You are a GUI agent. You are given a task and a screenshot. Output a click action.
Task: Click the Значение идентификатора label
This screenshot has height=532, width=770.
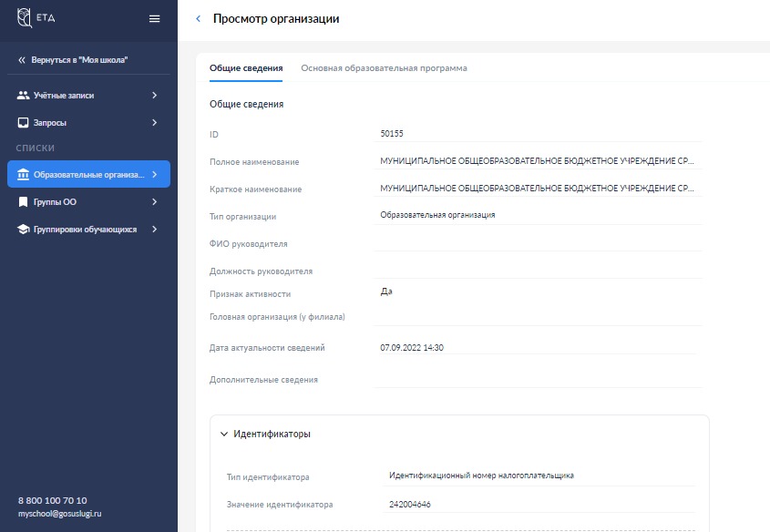(x=280, y=505)
